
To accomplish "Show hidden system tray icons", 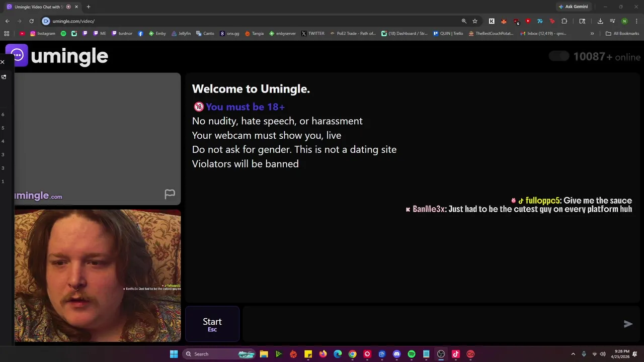I will click(573, 354).
